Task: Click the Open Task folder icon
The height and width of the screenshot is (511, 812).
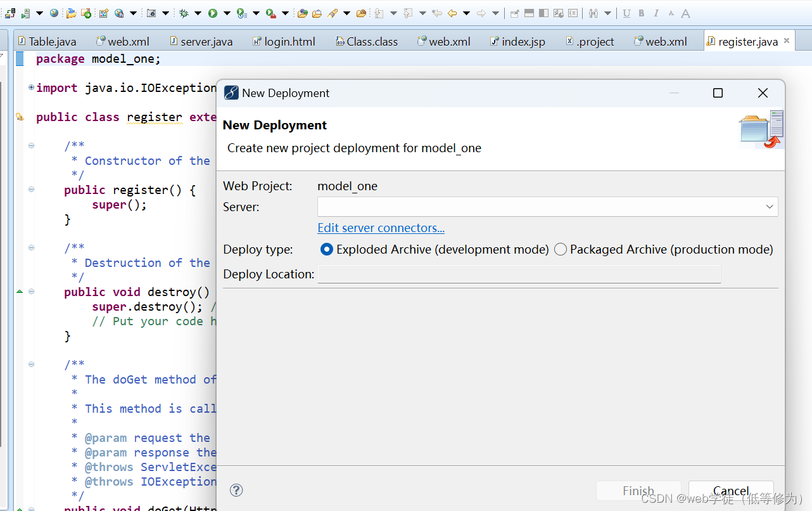Action: point(317,13)
